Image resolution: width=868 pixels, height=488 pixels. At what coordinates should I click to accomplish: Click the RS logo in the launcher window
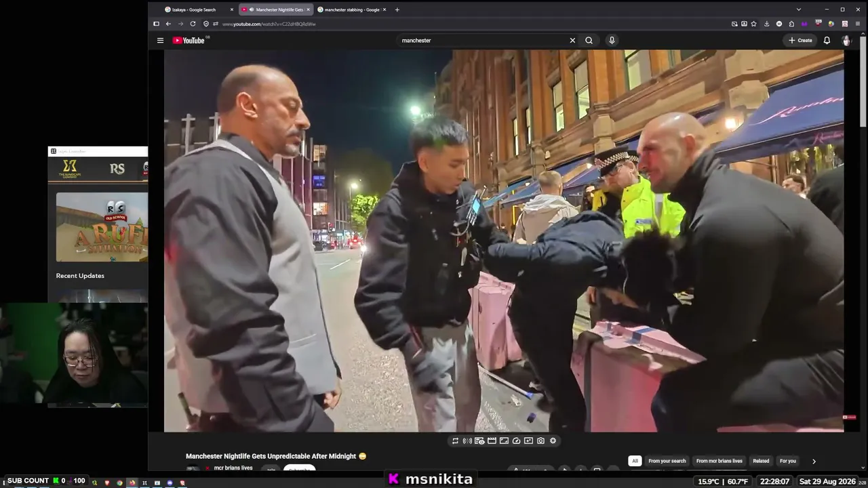(x=117, y=169)
